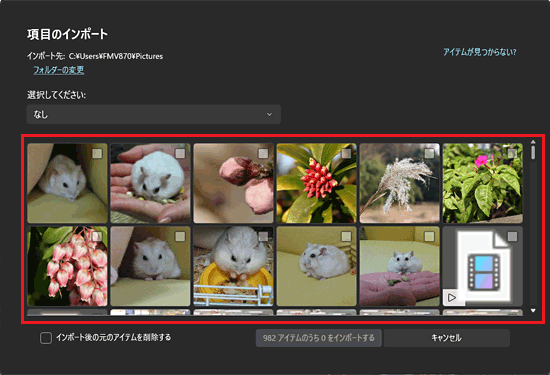Enable deleting original items after import
The height and width of the screenshot is (375, 550).
[46, 338]
